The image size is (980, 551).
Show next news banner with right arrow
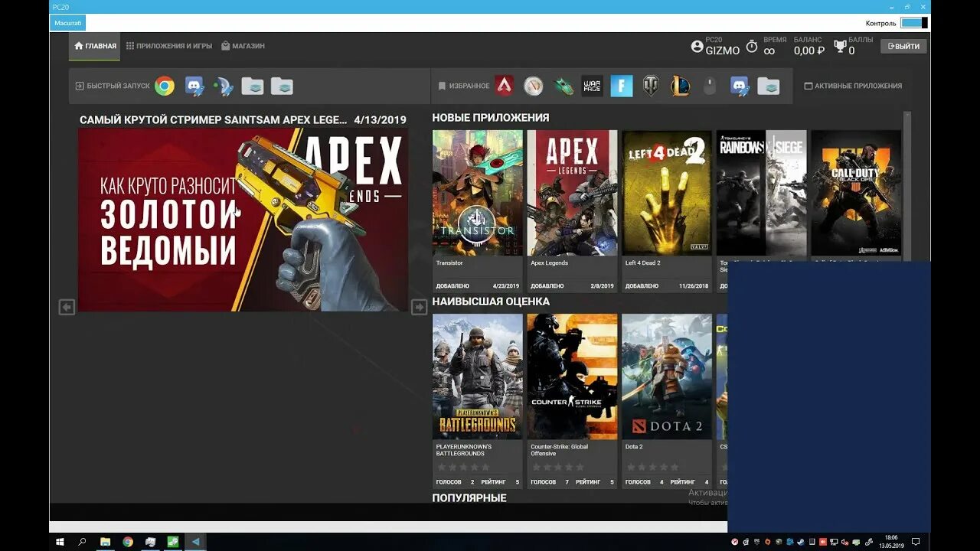tap(419, 307)
